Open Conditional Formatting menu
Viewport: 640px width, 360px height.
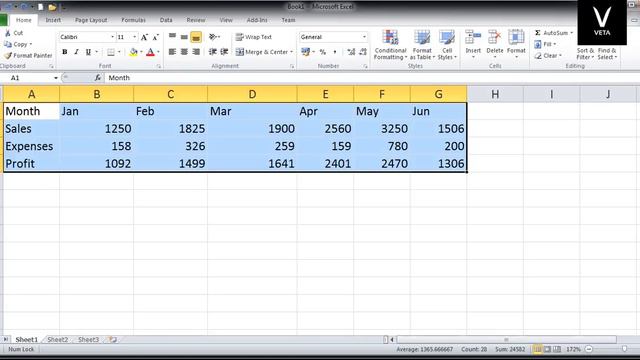391,45
